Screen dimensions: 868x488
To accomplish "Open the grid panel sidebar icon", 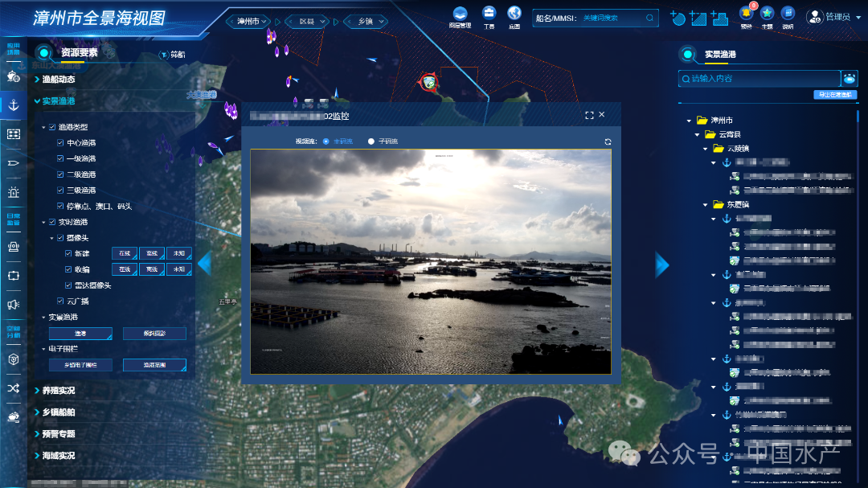I will click(14, 134).
